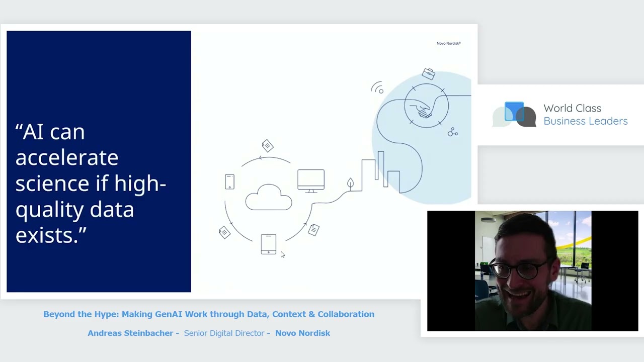Open the World Class Business Leaders logo
The width and height of the screenshot is (644, 362).
point(560,115)
